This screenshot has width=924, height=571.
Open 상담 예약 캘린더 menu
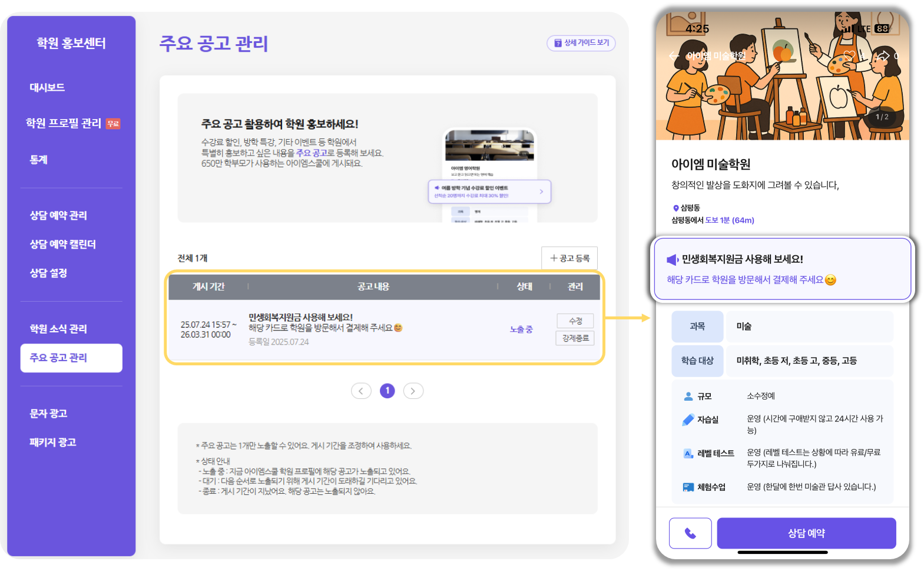pos(63,244)
